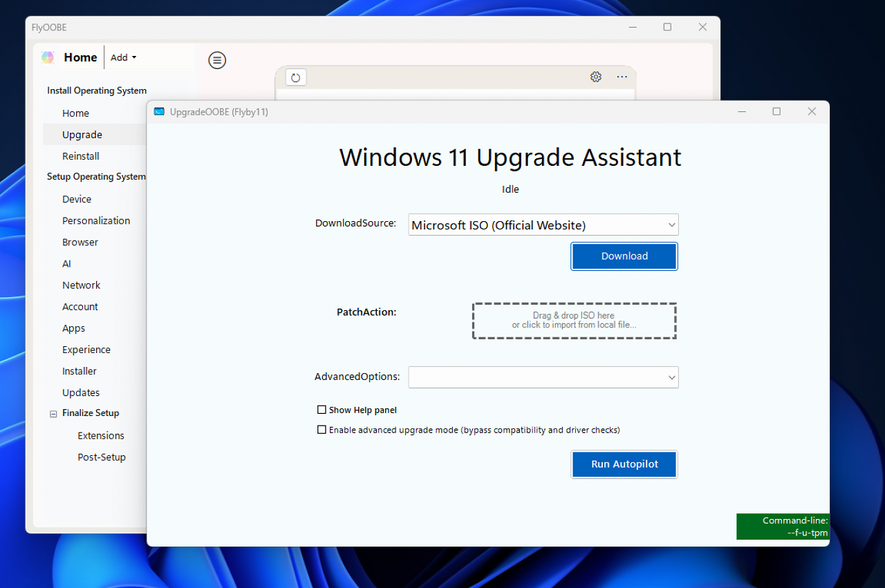Click the UpgradeOOBE window title icon

(159, 112)
